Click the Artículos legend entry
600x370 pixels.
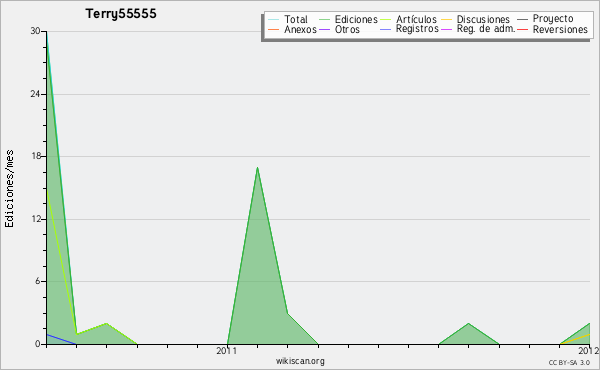(x=409, y=19)
